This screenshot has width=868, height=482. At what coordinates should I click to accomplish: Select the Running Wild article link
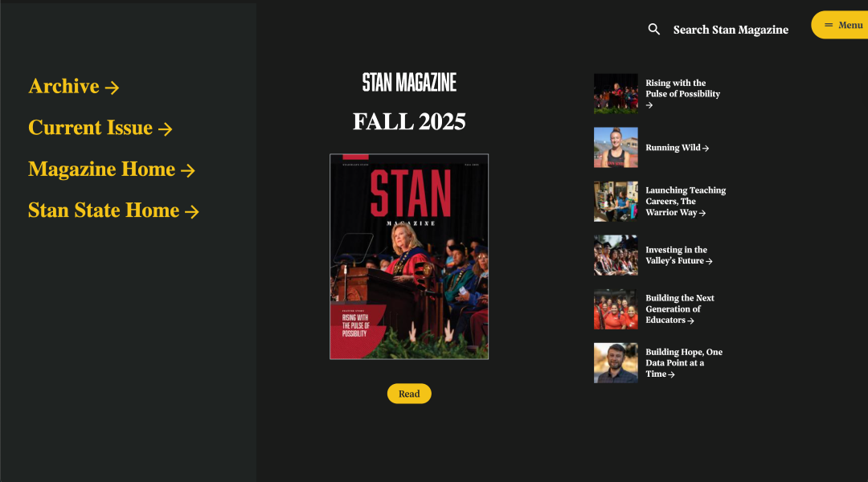(x=677, y=148)
